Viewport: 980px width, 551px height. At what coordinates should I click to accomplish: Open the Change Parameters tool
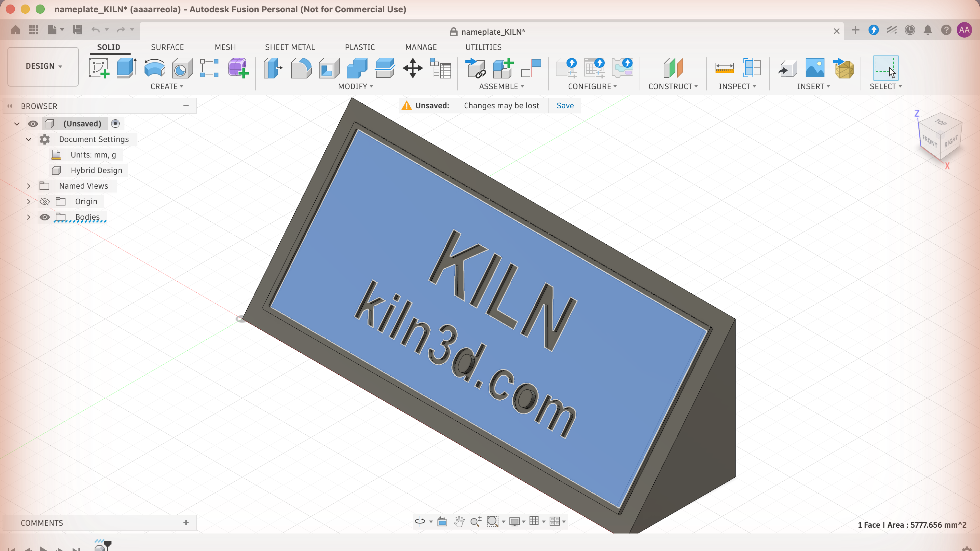click(440, 68)
